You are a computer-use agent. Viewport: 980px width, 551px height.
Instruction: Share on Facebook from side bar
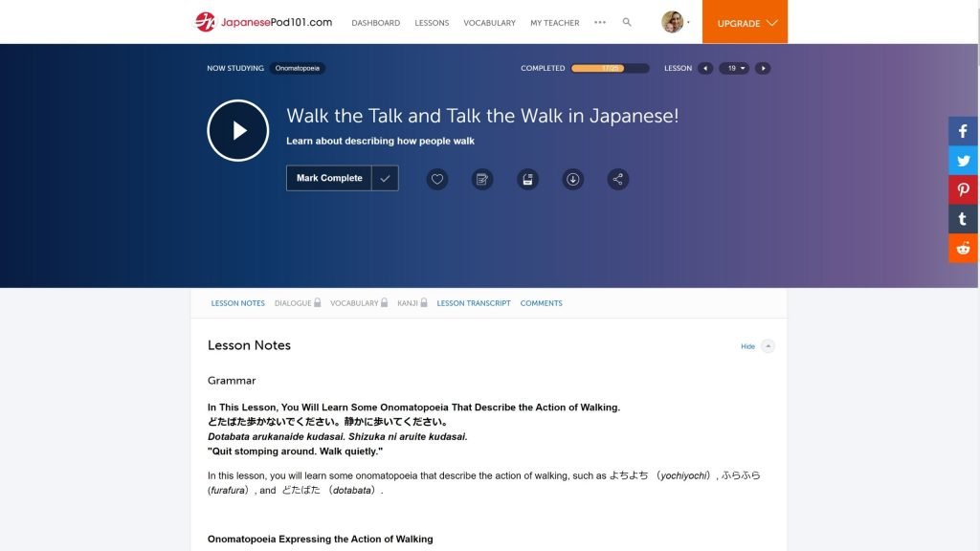[x=963, y=131]
